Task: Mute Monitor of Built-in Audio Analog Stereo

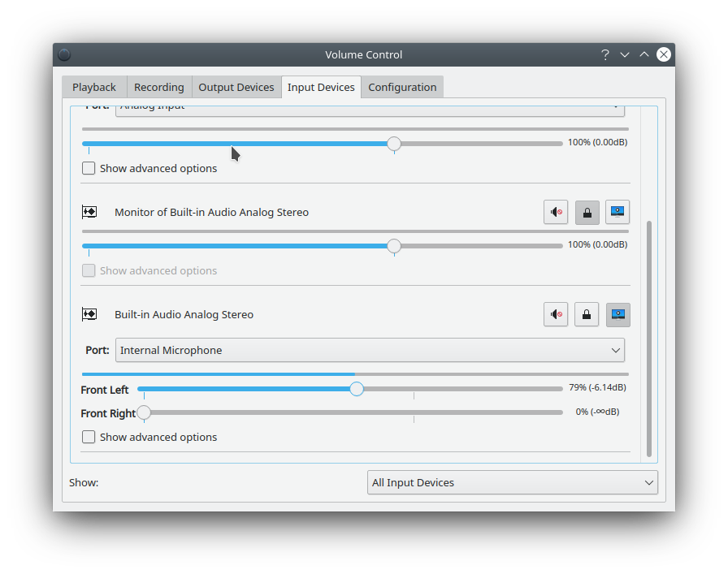Action: 556,213
